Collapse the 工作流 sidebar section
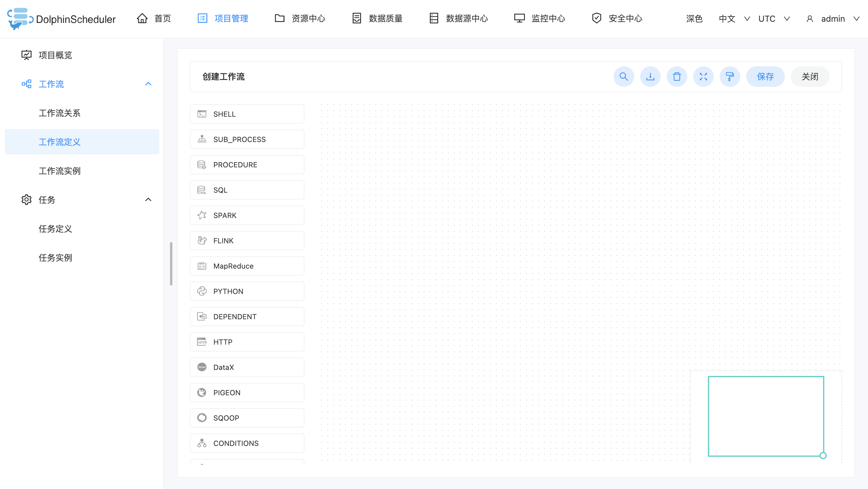 point(148,84)
